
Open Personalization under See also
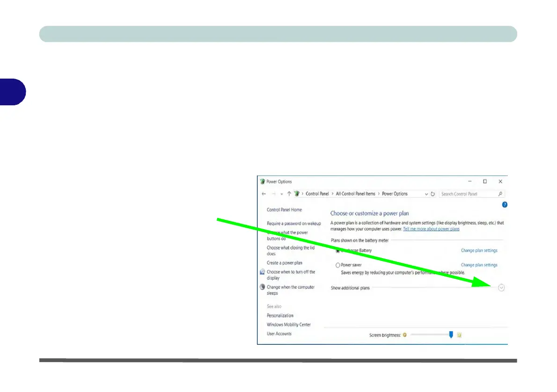pos(280,316)
